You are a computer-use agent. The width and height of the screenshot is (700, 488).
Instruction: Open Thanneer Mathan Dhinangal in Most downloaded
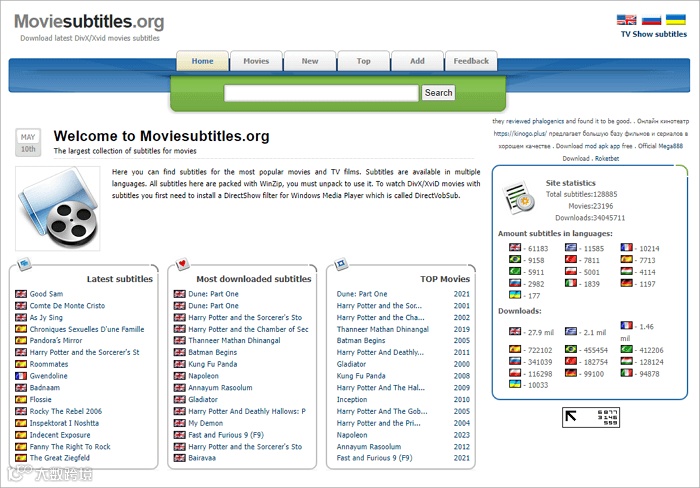(x=234, y=341)
